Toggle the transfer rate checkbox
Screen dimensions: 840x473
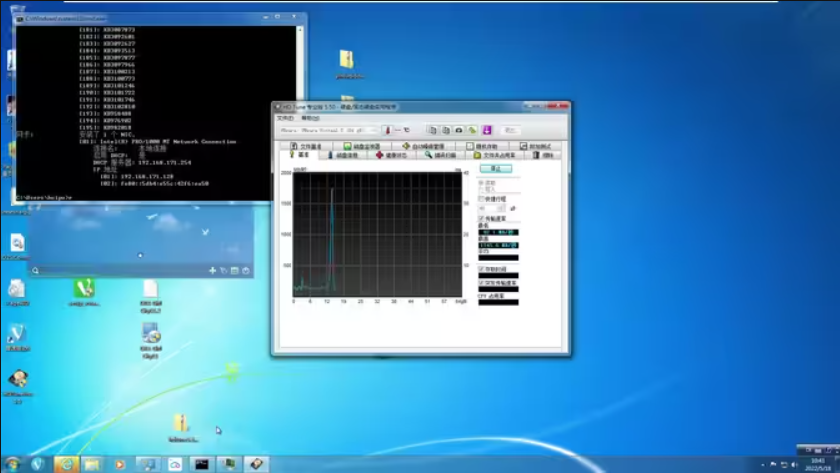[x=481, y=218]
